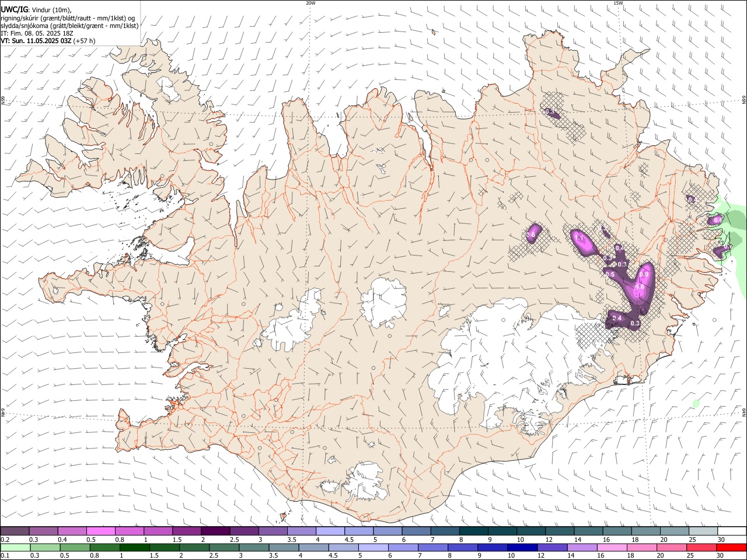Select the '30' label under lower legend row

tap(720, 556)
